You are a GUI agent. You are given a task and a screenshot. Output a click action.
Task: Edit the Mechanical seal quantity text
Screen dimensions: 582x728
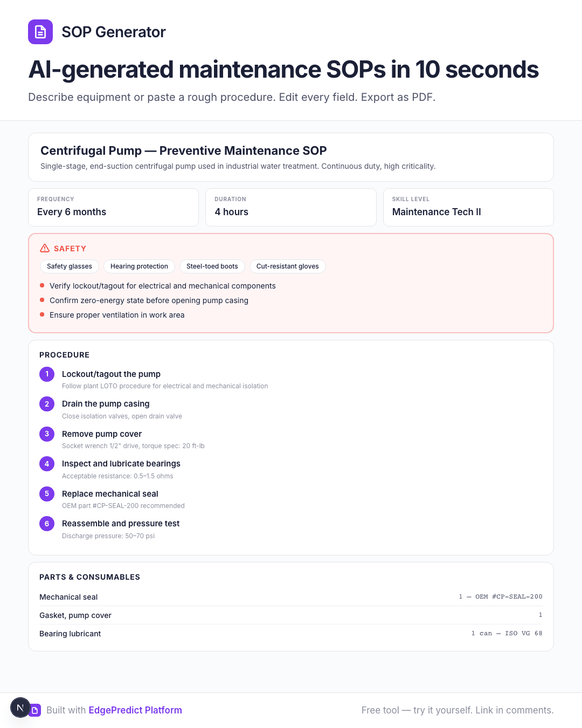pyautogui.click(x=501, y=596)
